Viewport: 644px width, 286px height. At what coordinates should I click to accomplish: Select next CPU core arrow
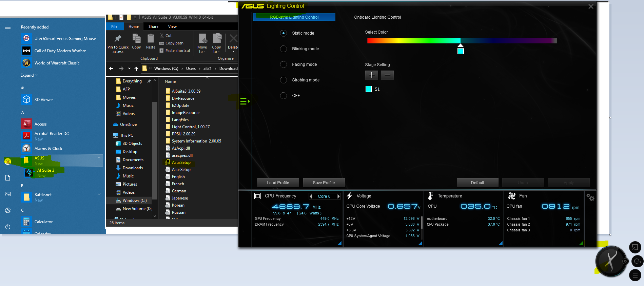pos(338,196)
